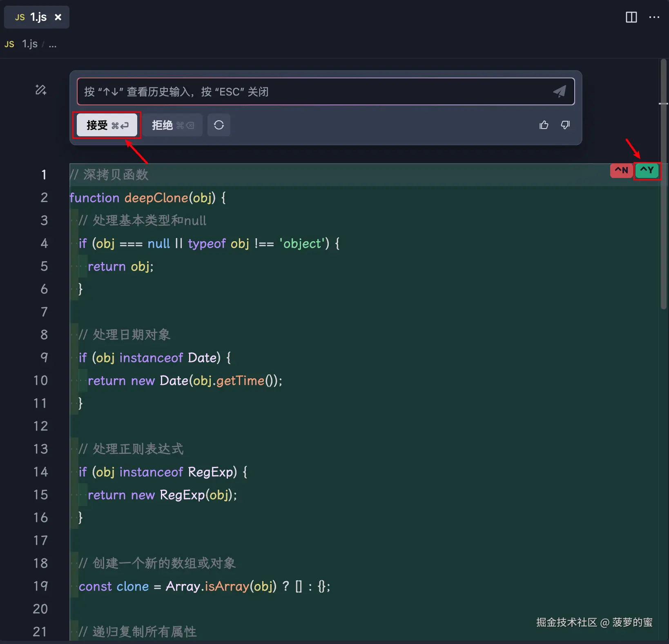
Task: Regenerate the suggestion with the refresh icon
Action: point(219,125)
